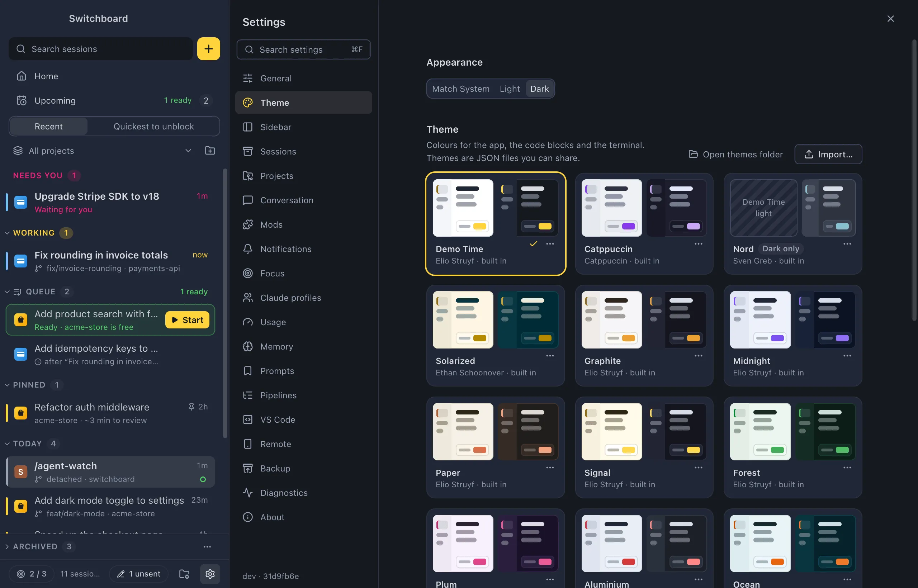Open General settings page
918x588 pixels.
click(x=304, y=78)
